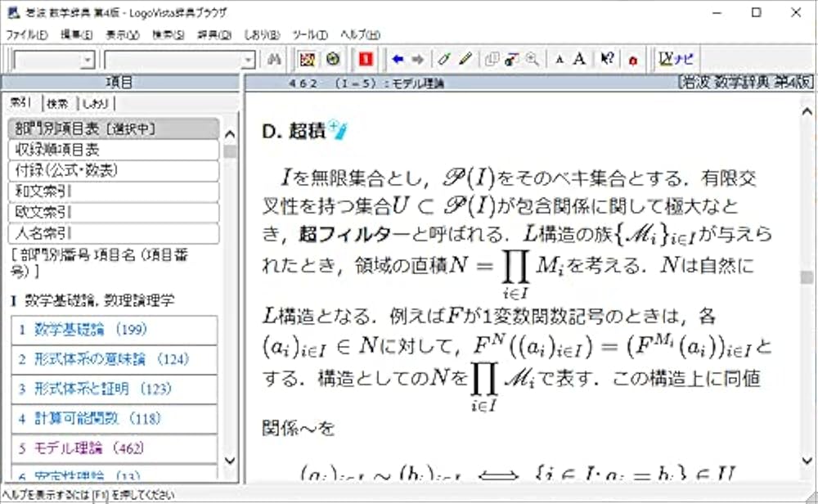Decrease font size with small A icon
Image resolution: width=818 pixels, height=504 pixels.
point(561,59)
